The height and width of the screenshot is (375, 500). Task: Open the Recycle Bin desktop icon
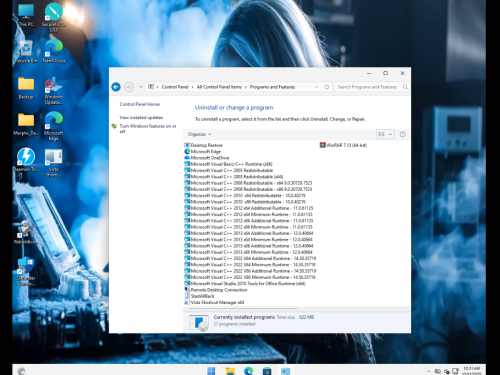click(26, 52)
